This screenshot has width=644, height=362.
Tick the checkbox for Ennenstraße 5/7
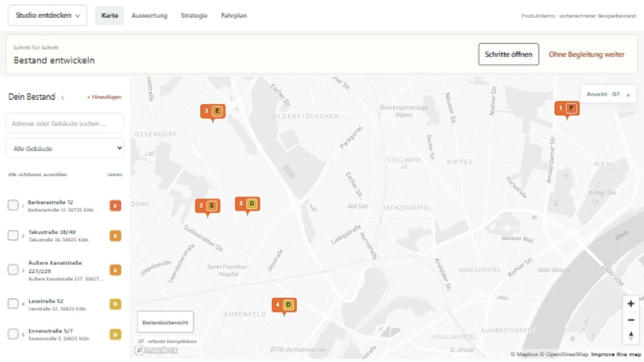click(13, 334)
